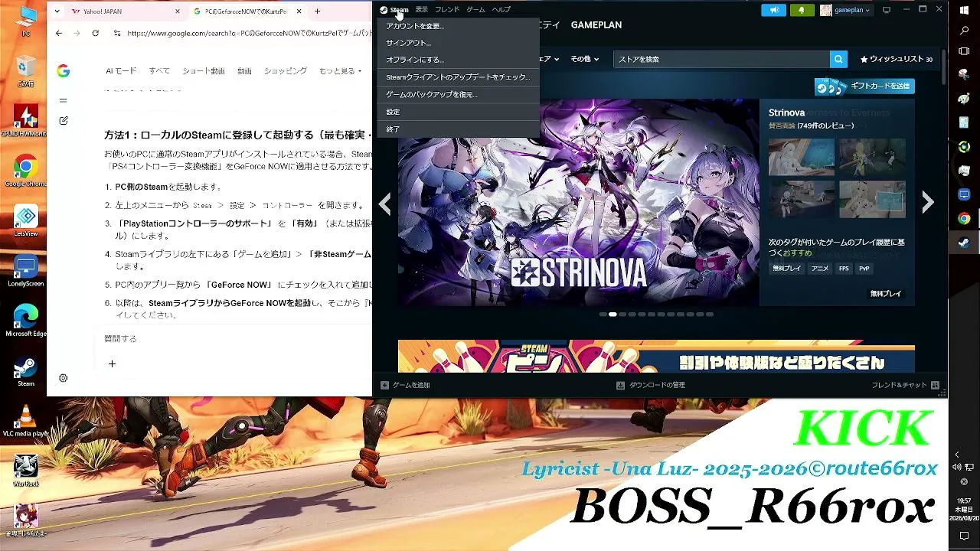Click the GAMEPLAN profile nav link
980x551 pixels.
point(596,25)
